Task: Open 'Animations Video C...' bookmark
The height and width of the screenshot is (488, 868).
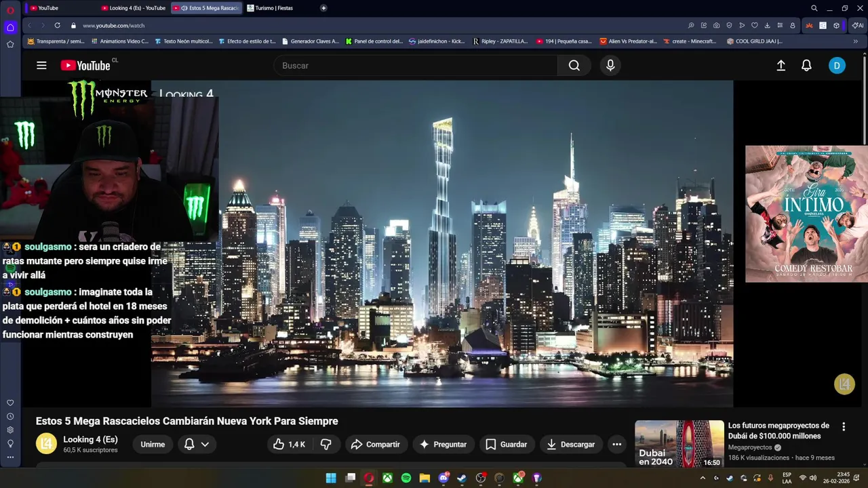Action: click(x=120, y=41)
